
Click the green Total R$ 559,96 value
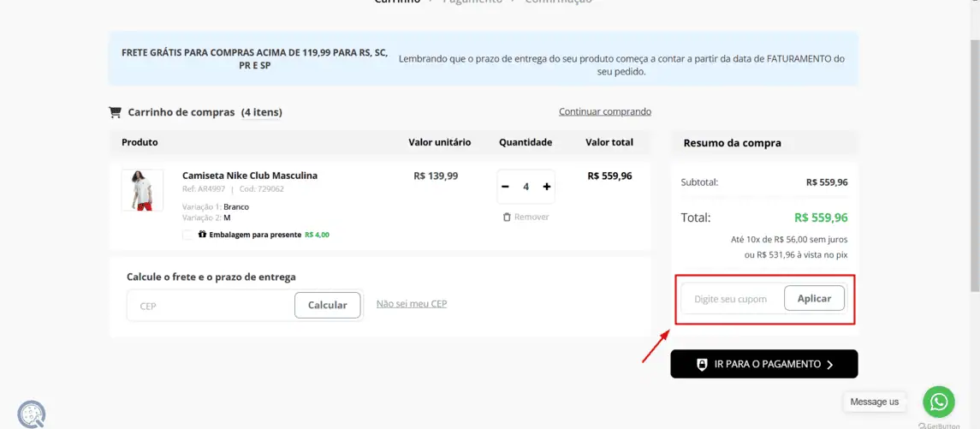(x=821, y=217)
